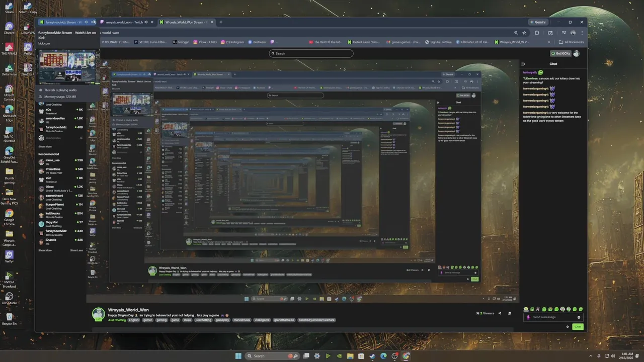
Task: Expand hidden bookmarks chevron
Action: [548, 42]
